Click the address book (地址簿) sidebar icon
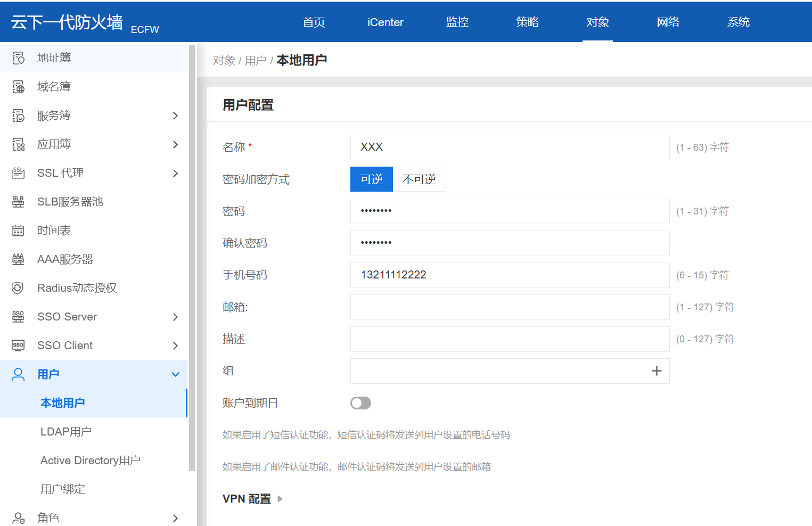 (x=19, y=58)
